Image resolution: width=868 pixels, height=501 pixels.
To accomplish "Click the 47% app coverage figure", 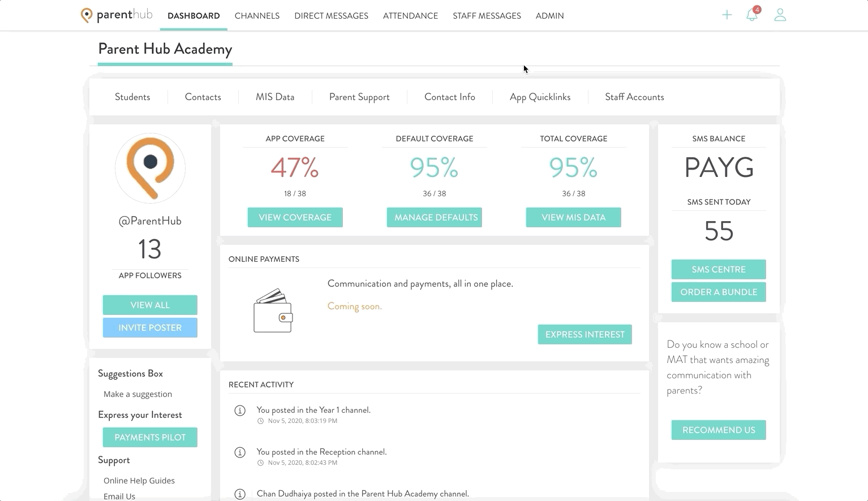I will click(295, 167).
